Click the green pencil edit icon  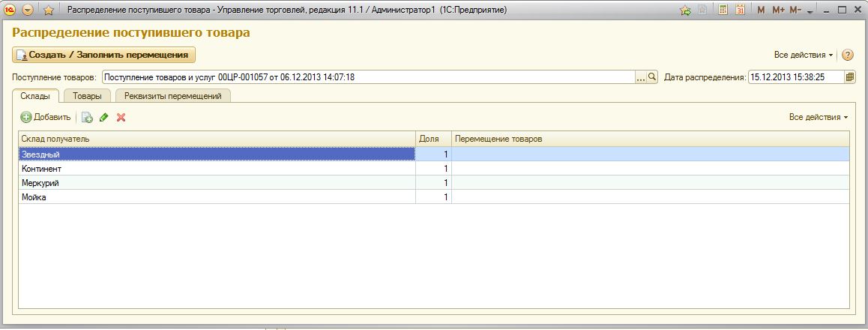coord(103,118)
